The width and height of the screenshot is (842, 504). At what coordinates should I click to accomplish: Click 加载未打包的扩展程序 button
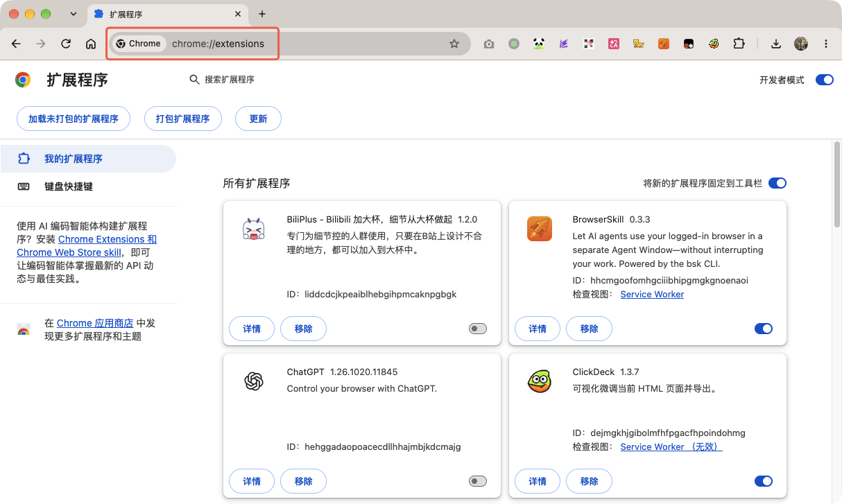point(74,119)
